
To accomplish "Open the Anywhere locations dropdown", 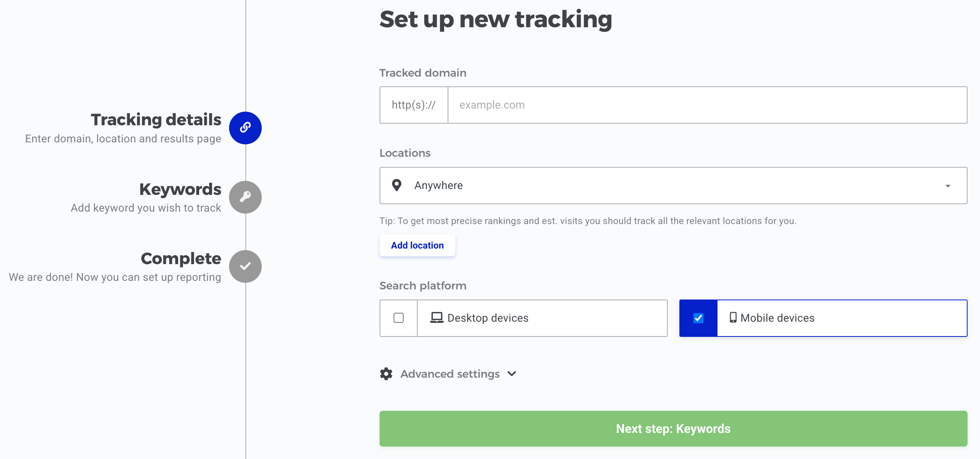I will pos(673,186).
